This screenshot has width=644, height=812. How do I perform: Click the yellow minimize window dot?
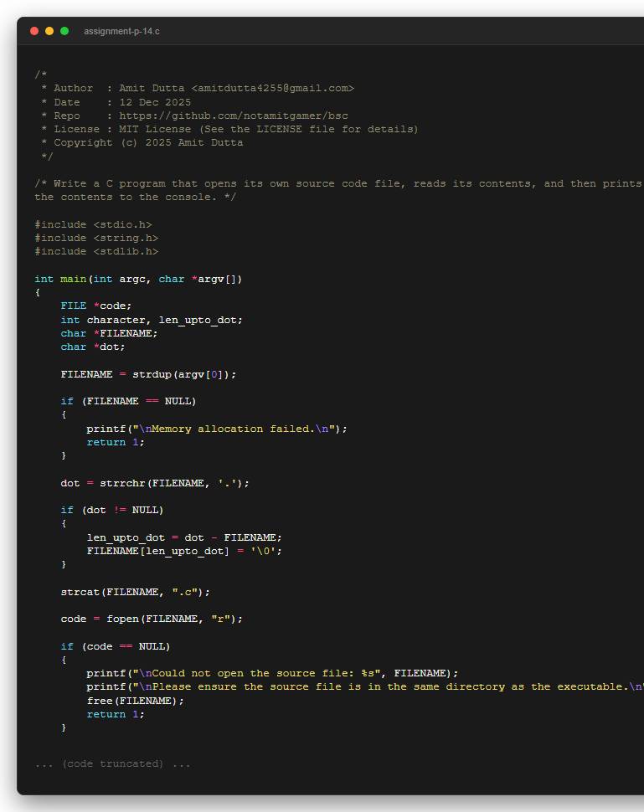click(49, 31)
